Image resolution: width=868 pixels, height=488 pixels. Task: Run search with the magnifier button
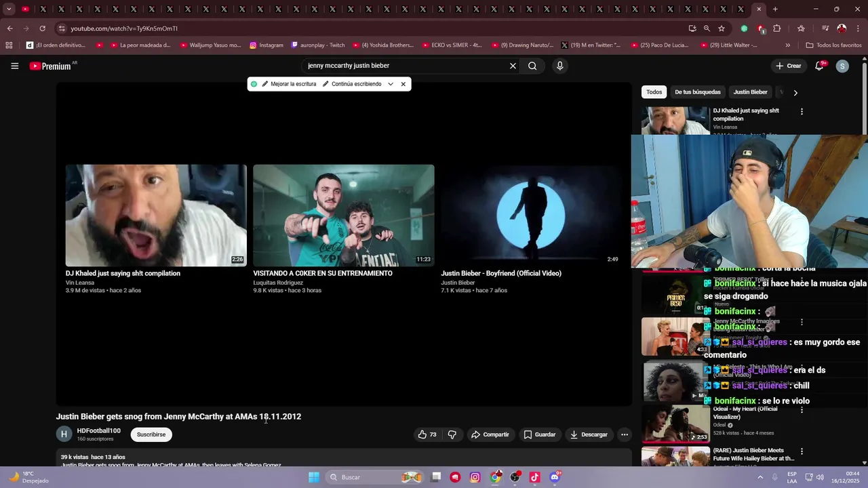(532, 66)
